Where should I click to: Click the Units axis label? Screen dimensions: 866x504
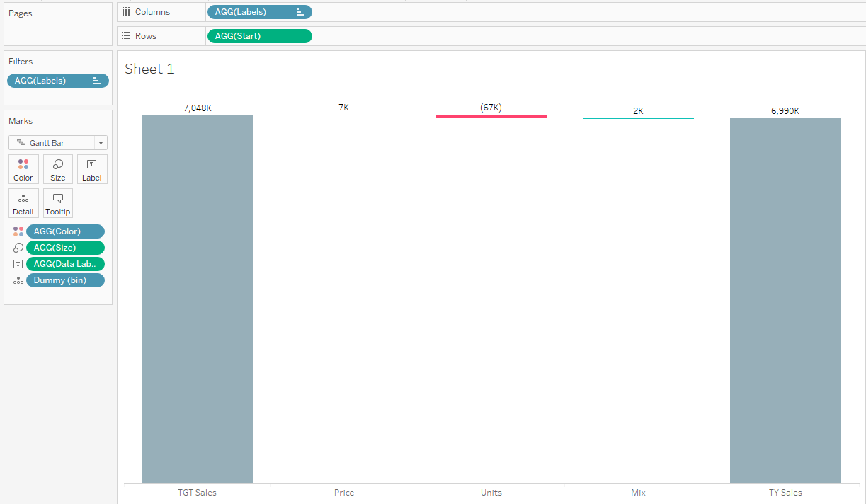coord(491,493)
